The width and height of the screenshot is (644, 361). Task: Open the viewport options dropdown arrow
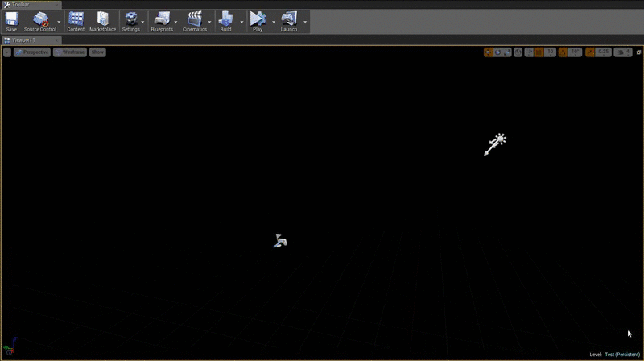pyautogui.click(x=7, y=52)
